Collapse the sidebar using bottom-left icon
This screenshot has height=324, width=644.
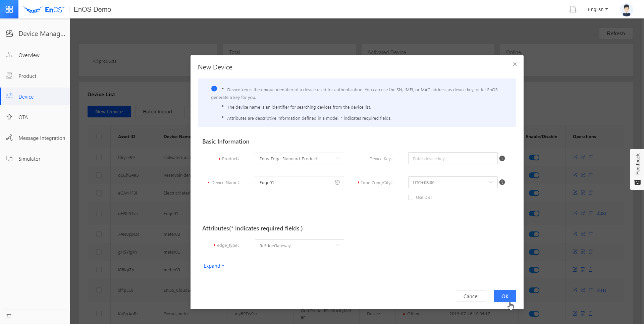tap(9, 316)
